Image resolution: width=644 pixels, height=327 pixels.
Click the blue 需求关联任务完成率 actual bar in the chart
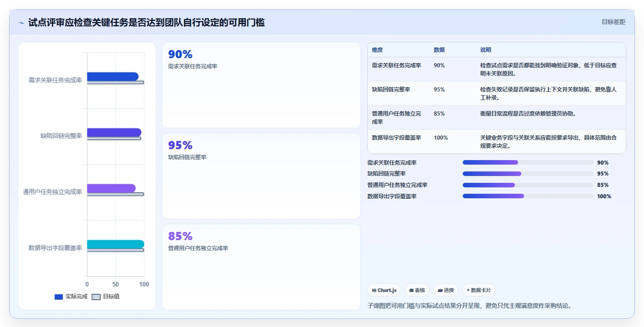pos(113,76)
